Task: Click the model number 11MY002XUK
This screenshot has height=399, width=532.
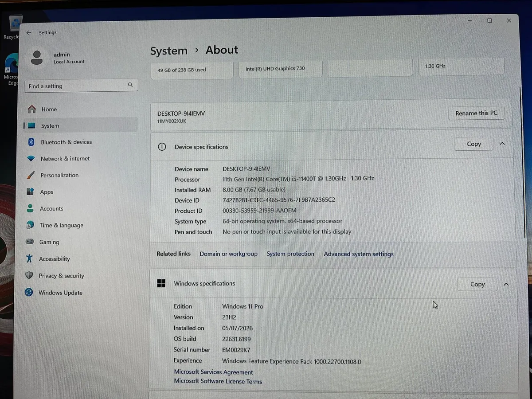Action: [x=172, y=121]
